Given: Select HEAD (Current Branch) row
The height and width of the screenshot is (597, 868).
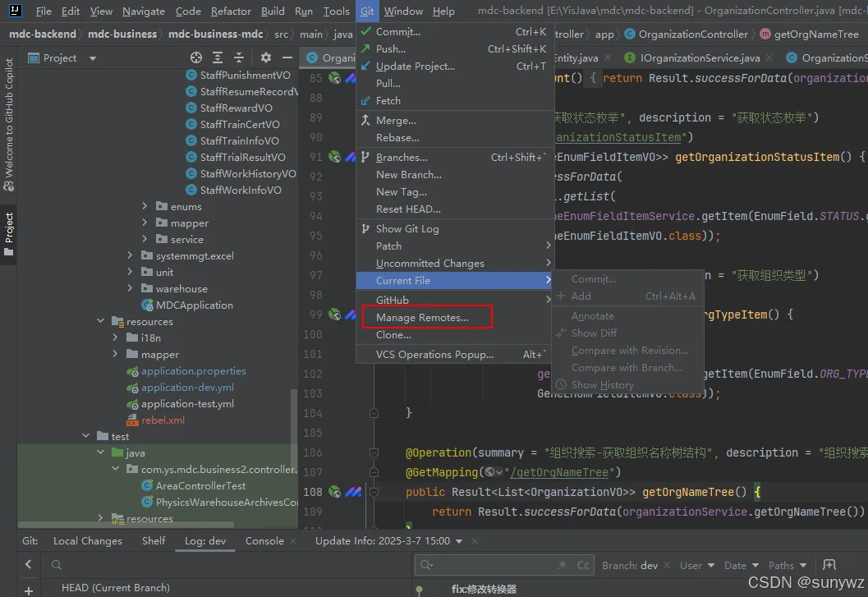Looking at the screenshot, I should [116, 588].
